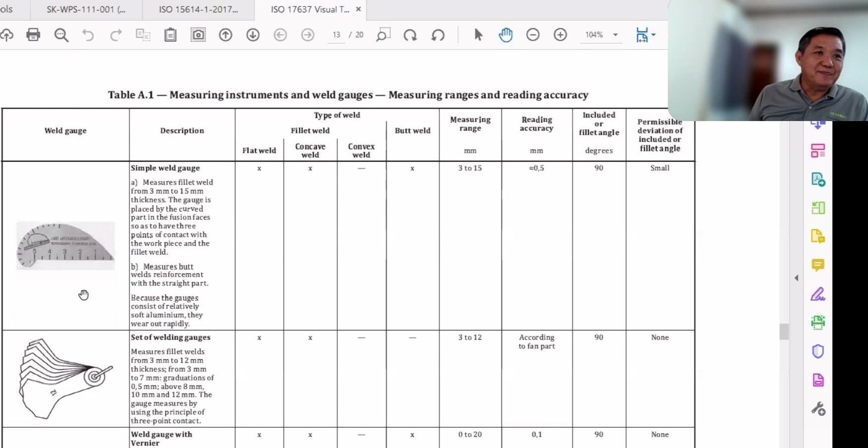Select the Hand pan tool
Screen dimensions: 868x448
[x=505, y=35]
